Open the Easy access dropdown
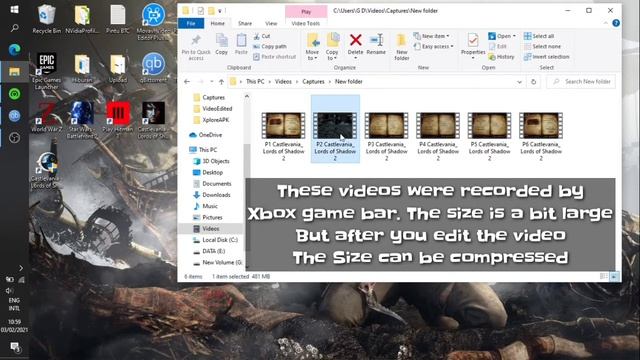Viewport: 640px width, 360px height. 433,47
